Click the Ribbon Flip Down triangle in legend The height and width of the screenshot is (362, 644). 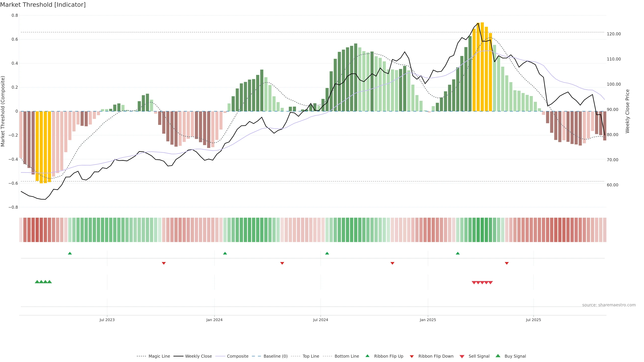pyautogui.click(x=412, y=356)
